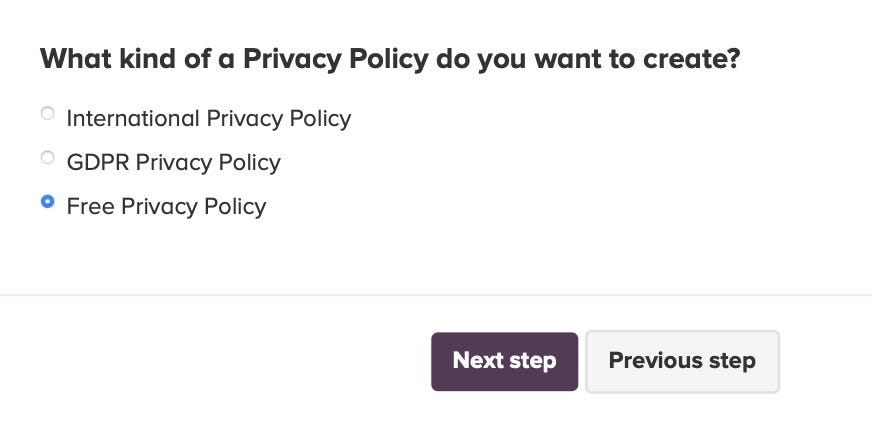Image resolution: width=872 pixels, height=432 pixels.
Task: Click the "Free Privacy Policy" label text
Action: (166, 206)
